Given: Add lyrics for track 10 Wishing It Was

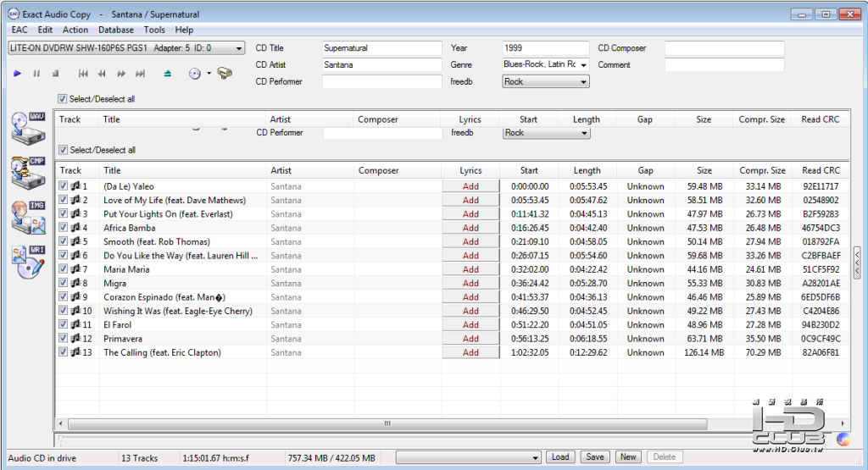Looking at the screenshot, I should point(470,311).
